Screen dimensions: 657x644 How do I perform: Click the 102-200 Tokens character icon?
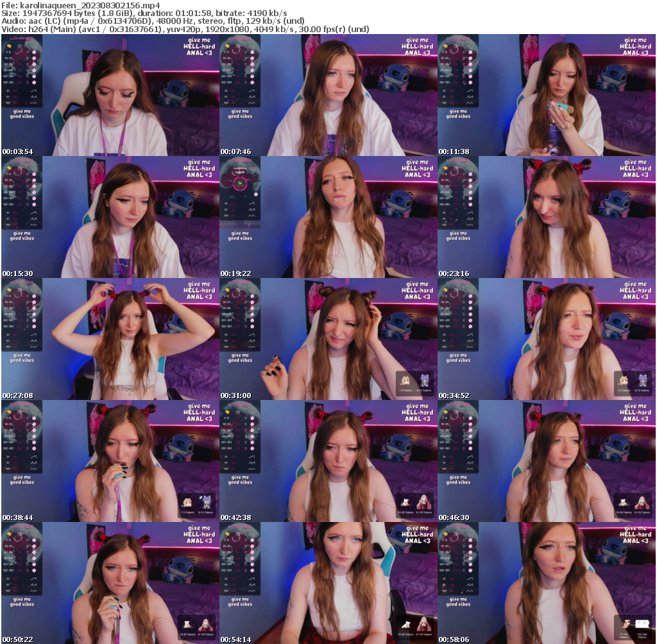pos(642,623)
